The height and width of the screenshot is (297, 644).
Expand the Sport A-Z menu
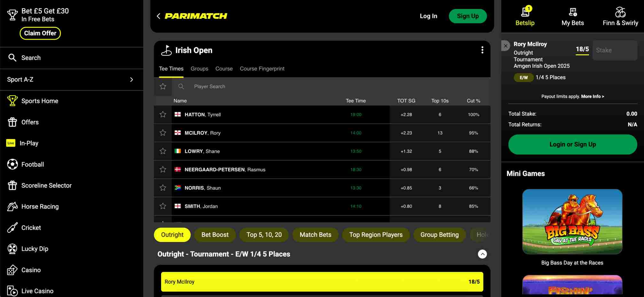[x=72, y=80]
